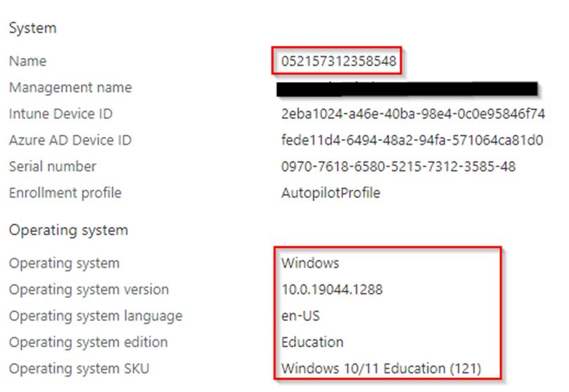Screen dimensions: 569x392
Task: Click the Education edition value
Action: (x=312, y=342)
